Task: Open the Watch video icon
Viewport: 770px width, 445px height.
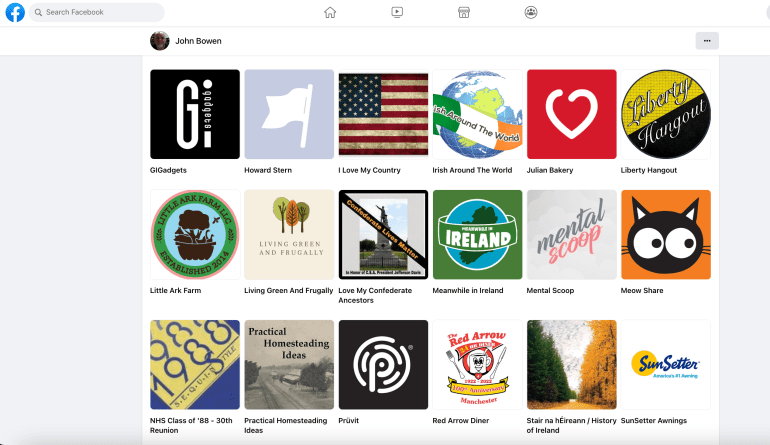Action: [397, 12]
